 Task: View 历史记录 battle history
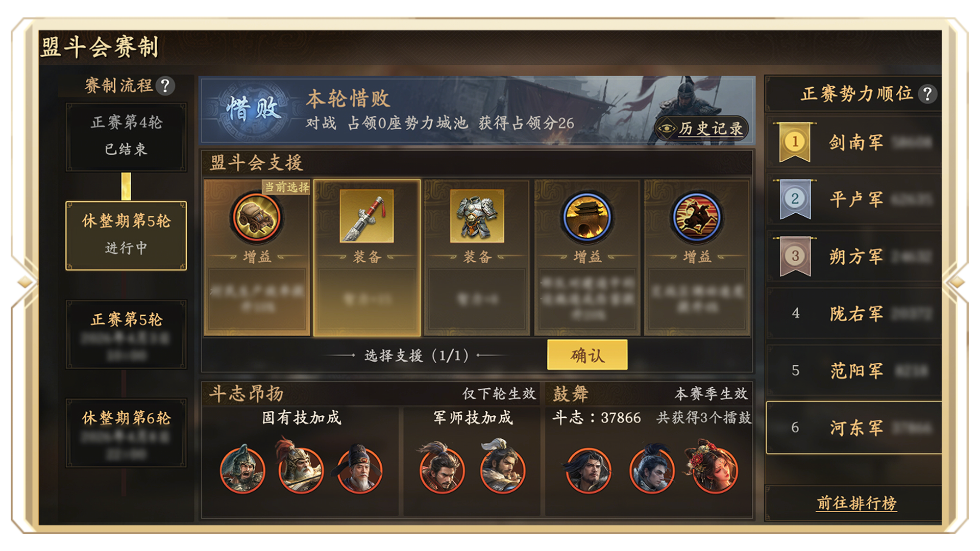pos(701,128)
